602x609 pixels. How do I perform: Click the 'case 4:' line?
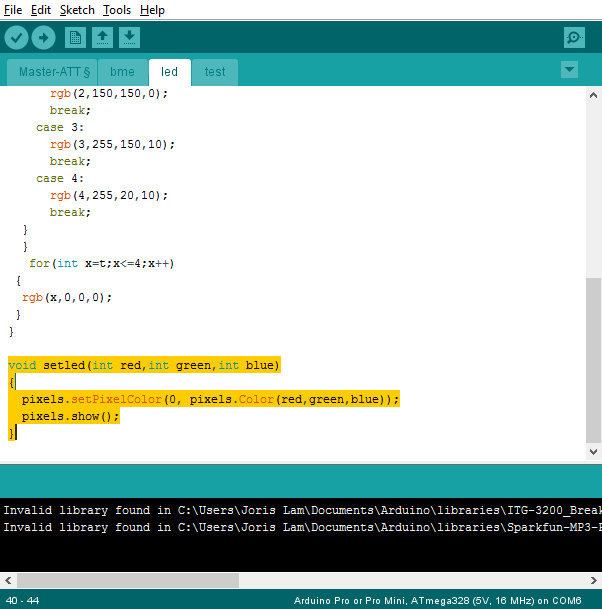point(60,179)
